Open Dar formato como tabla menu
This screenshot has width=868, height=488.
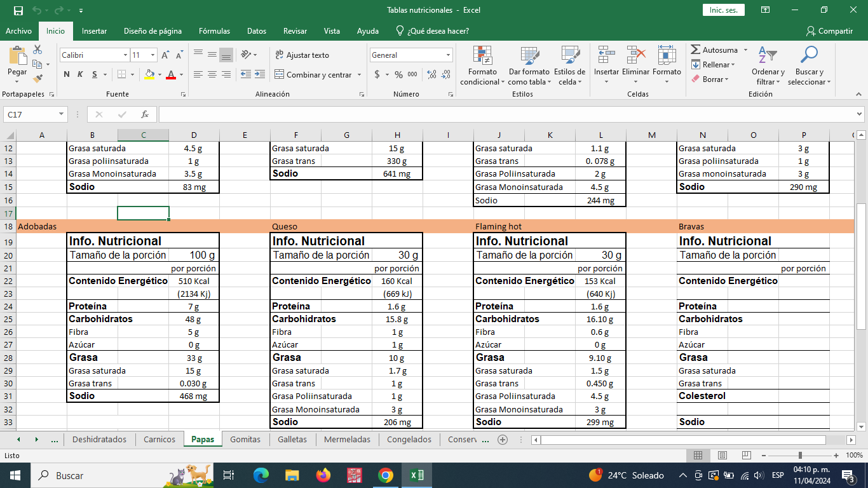click(x=529, y=65)
